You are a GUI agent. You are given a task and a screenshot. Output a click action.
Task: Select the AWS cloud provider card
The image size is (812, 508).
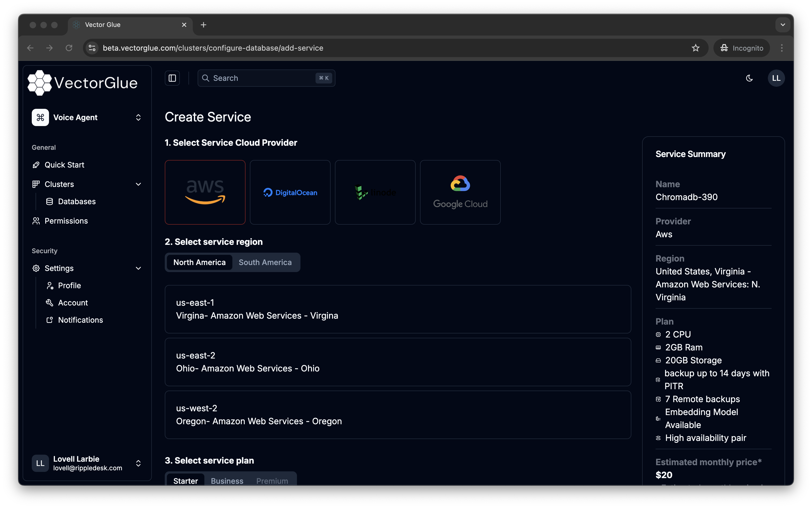[x=205, y=192]
